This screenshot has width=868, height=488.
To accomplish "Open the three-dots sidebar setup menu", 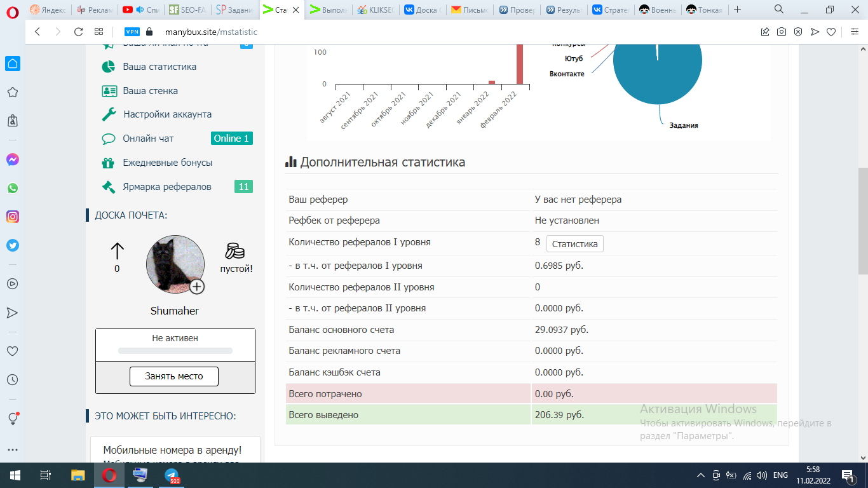I will 13,449.
